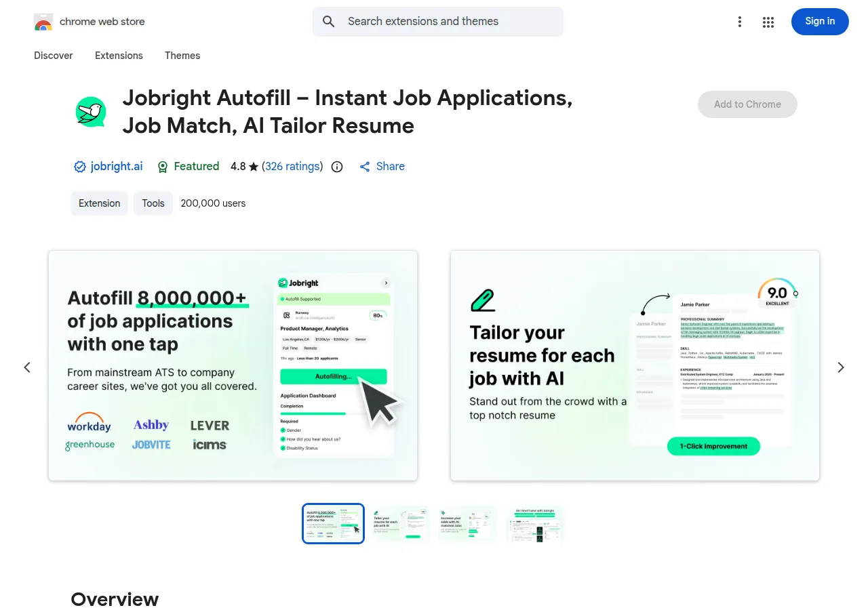Viewport: 868px width, 610px height.
Task: Open the 326 ratings link
Action: [292, 167]
